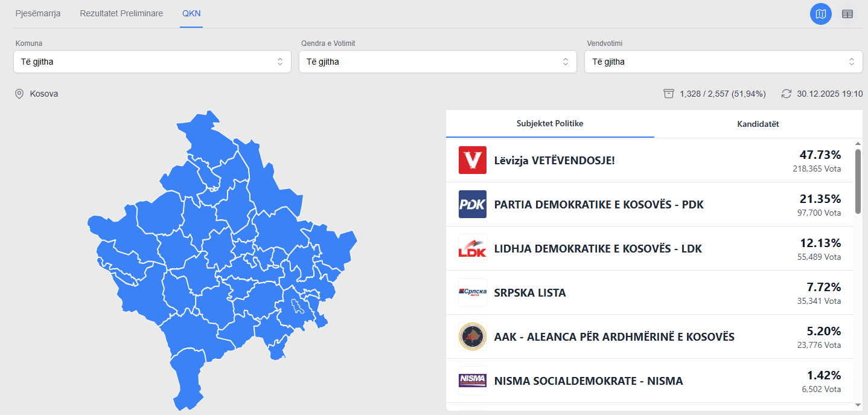Viewport: 868px width, 415px height.
Task: Click the Kosova location pin icon
Action: (x=19, y=94)
